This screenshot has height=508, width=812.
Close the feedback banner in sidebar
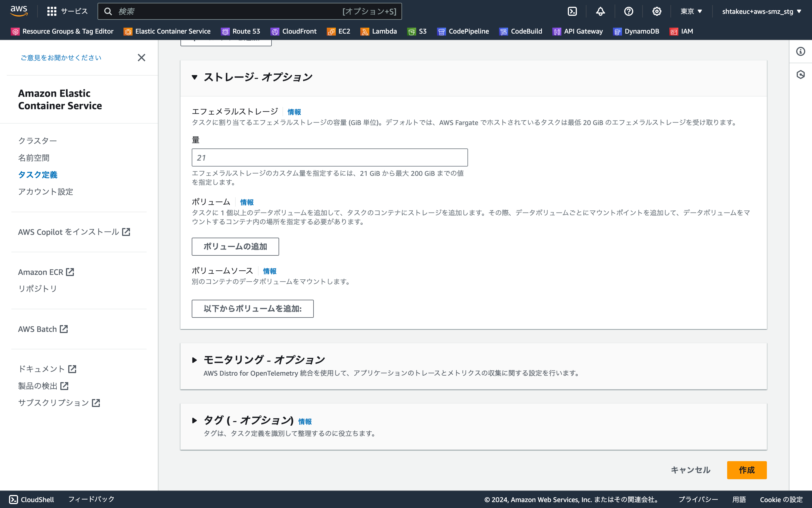(142, 58)
